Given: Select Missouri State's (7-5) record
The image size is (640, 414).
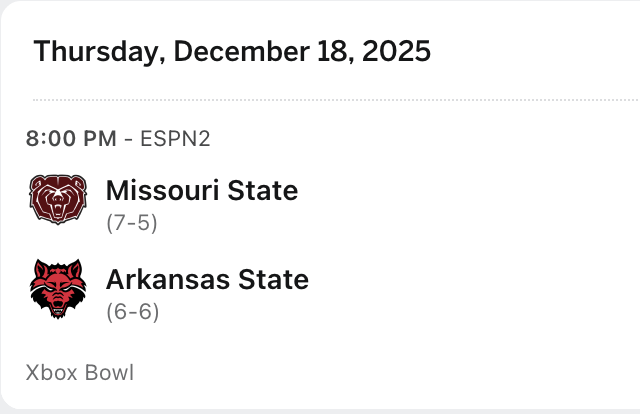Looking at the screenshot, I should [x=132, y=222].
